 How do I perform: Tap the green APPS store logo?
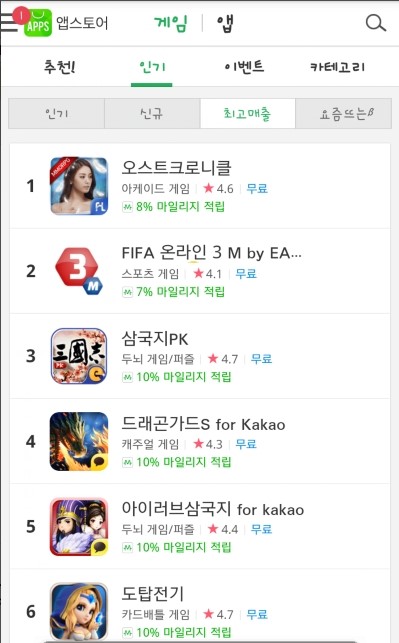(38, 23)
